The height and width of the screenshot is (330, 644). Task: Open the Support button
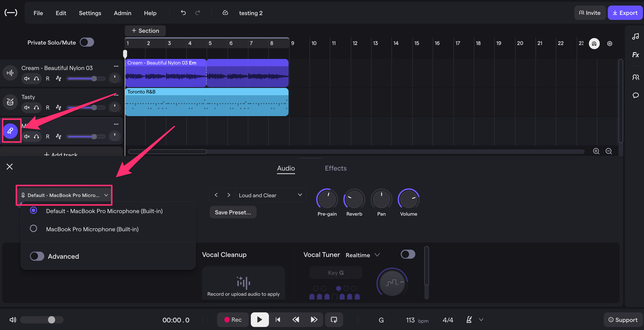[623, 320]
